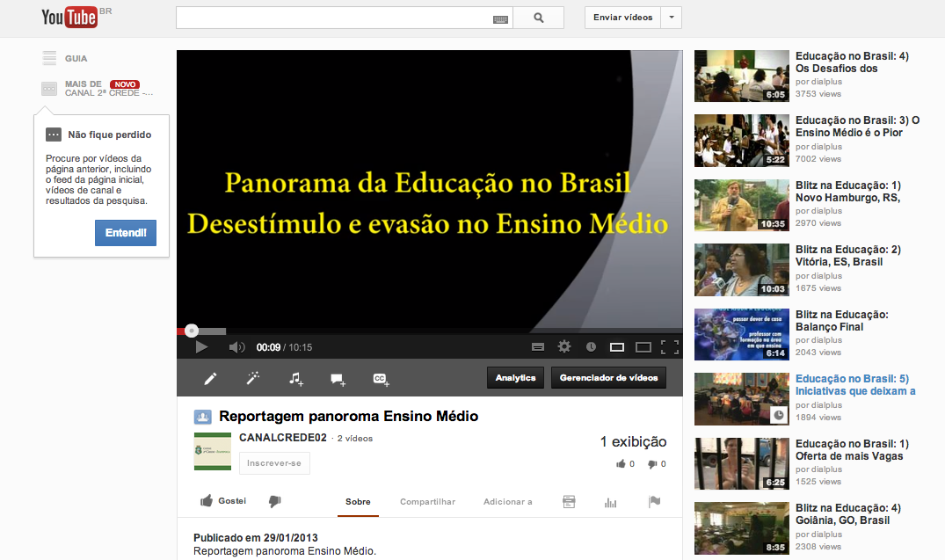Open the CANALCREDE02 channel link
This screenshot has height=560, width=945.
tap(283, 438)
